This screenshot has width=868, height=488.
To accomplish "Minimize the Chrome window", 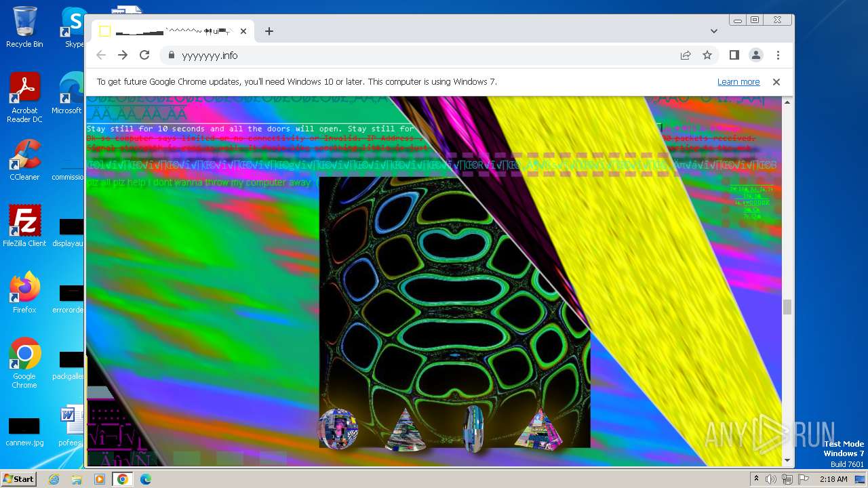I will tap(738, 20).
